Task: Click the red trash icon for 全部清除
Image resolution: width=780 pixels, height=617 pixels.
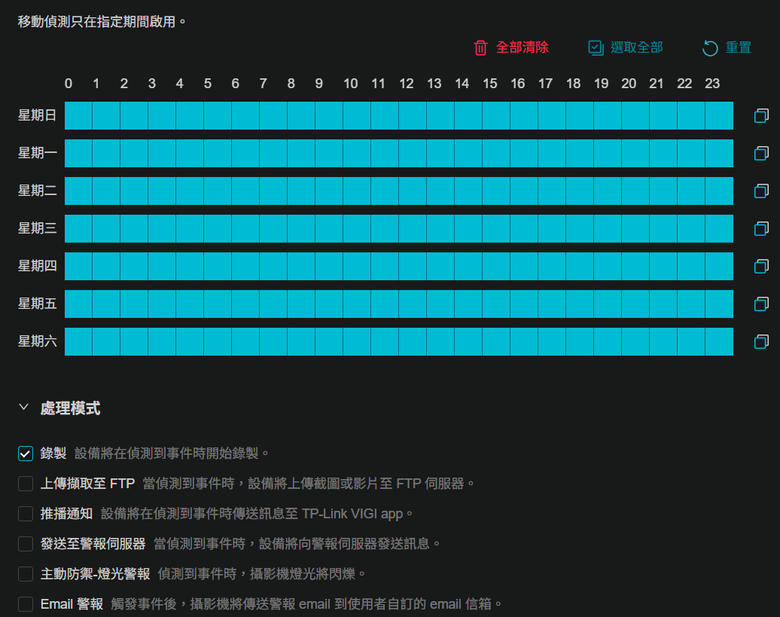Action: [481, 48]
